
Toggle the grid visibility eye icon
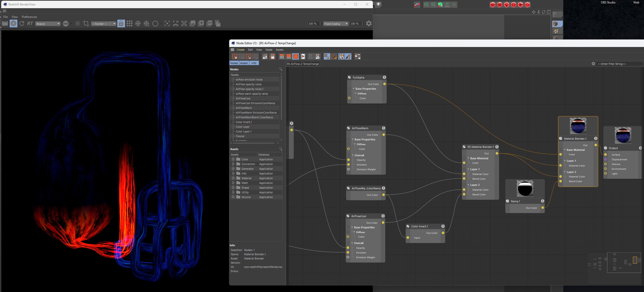(327, 57)
